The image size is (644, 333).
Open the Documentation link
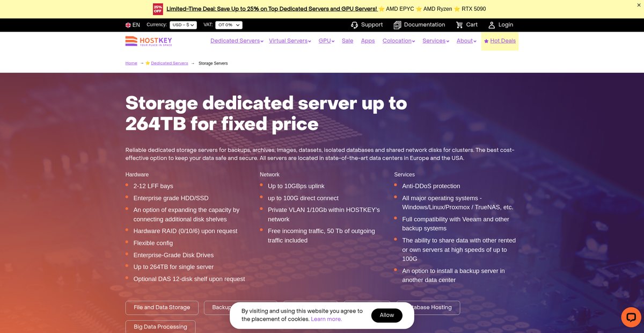[425, 25]
